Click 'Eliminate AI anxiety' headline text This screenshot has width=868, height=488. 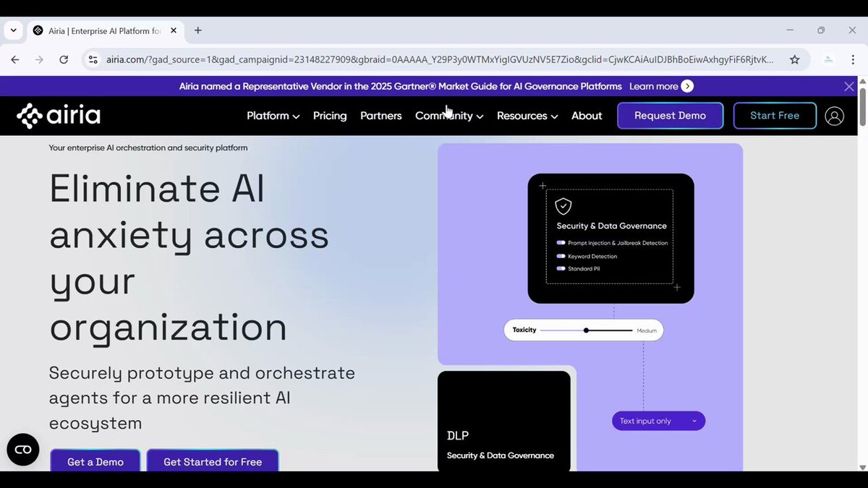(189, 257)
